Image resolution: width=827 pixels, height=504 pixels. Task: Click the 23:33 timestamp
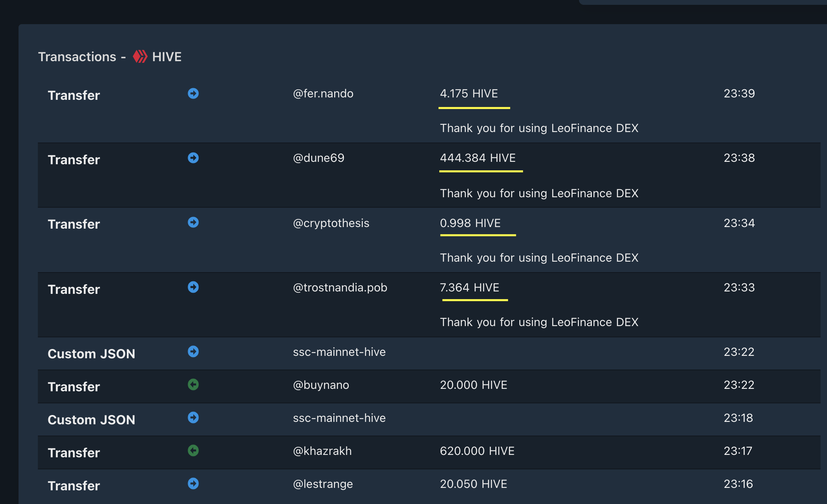coord(739,287)
